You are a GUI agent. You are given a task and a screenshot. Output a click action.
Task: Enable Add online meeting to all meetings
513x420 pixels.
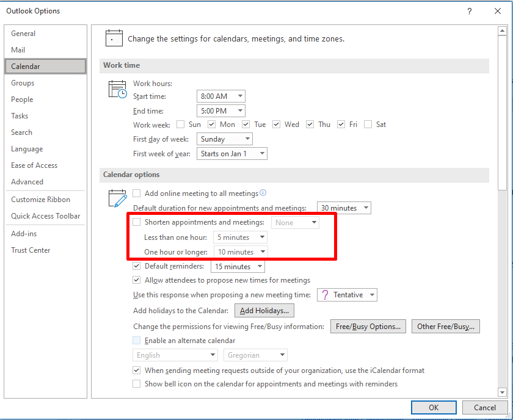136,193
